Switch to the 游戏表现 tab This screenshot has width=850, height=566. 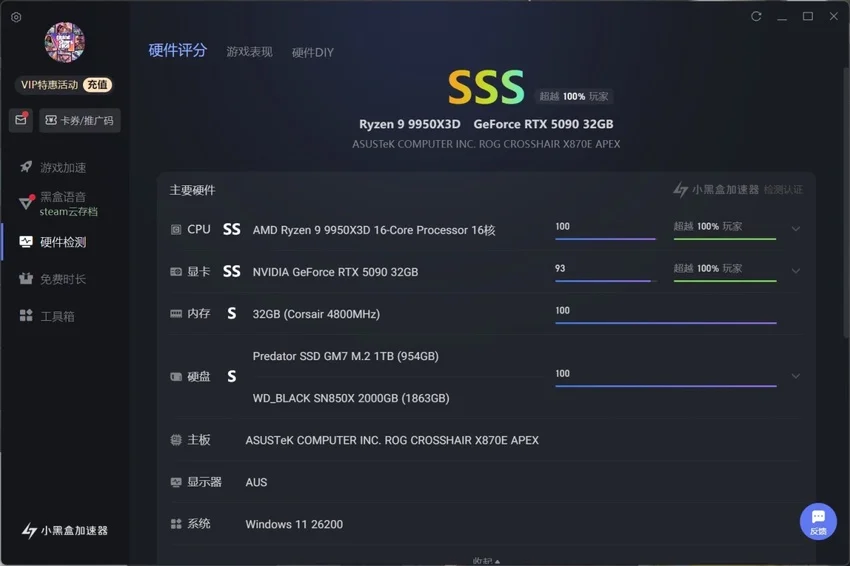(249, 52)
